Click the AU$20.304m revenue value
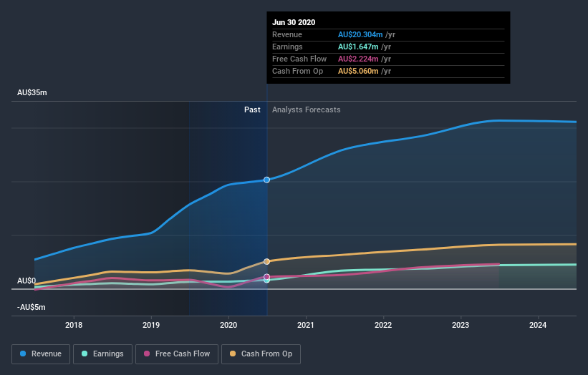Viewport: 588px width, 375px height. coord(360,35)
